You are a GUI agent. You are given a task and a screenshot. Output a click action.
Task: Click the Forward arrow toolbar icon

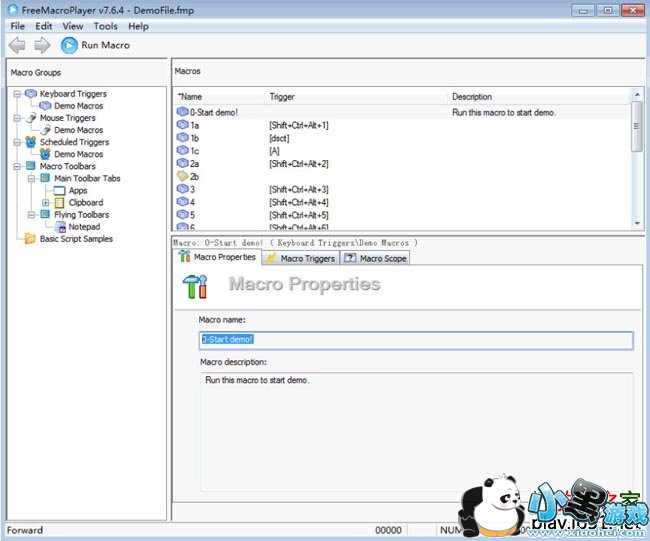pos(41,45)
